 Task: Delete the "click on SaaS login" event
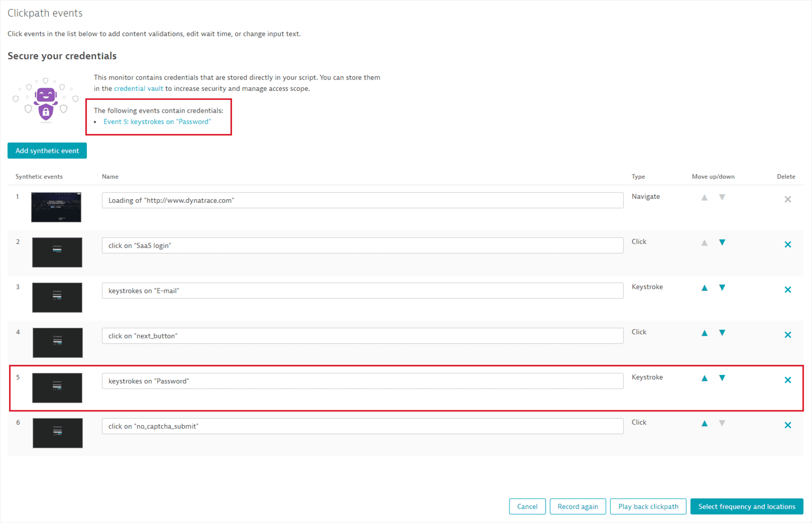(788, 244)
